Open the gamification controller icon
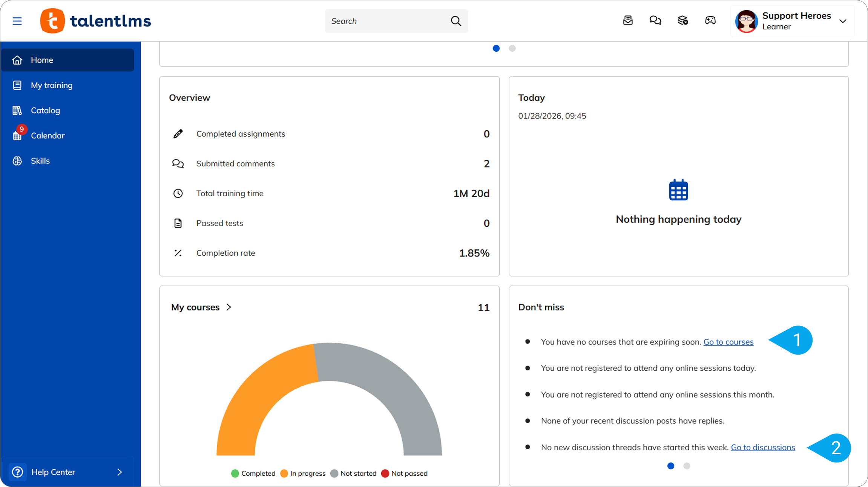This screenshot has width=868, height=487. pyautogui.click(x=710, y=20)
